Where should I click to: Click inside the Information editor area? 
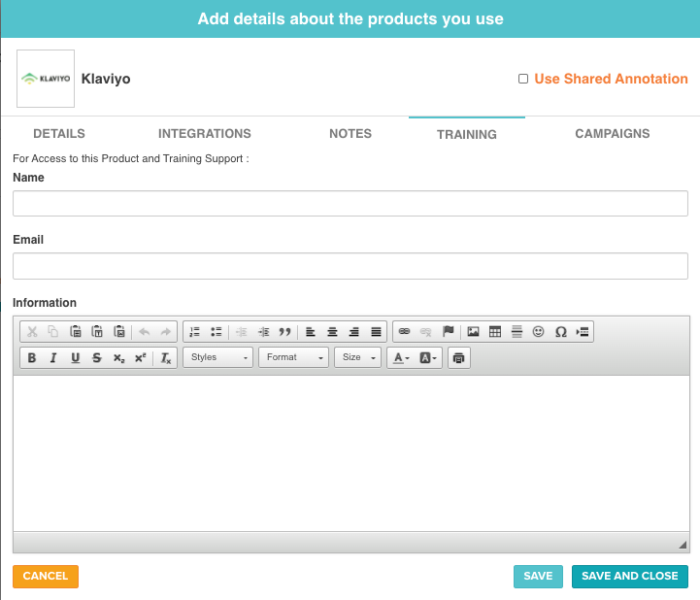coord(350,453)
